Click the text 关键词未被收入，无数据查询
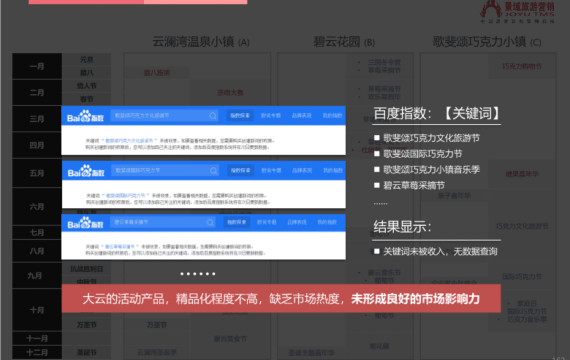 [x=440, y=251]
